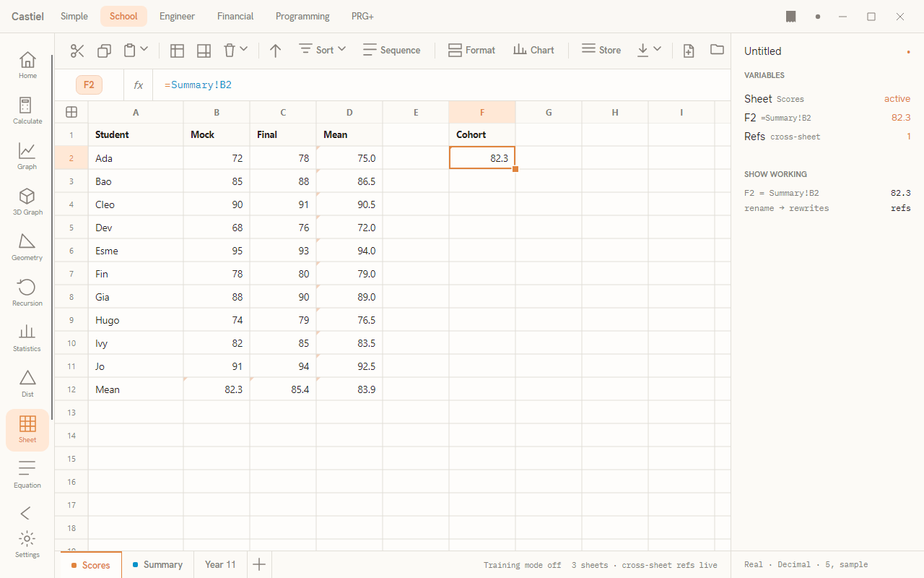Click the Store button
Screen dimensions: 924x578
click(601, 50)
